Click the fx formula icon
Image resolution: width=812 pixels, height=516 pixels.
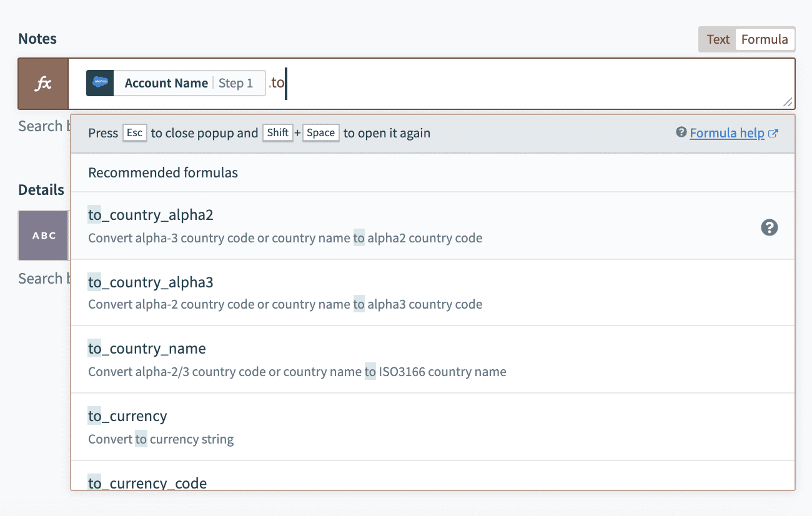(x=42, y=82)
